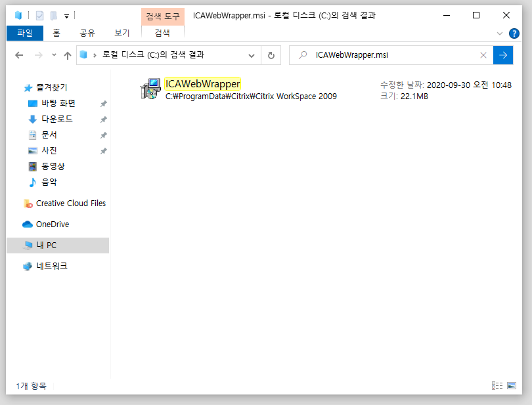
Task: Clear the search box with X
Action: pyautogui.click(x=483, y=55)
